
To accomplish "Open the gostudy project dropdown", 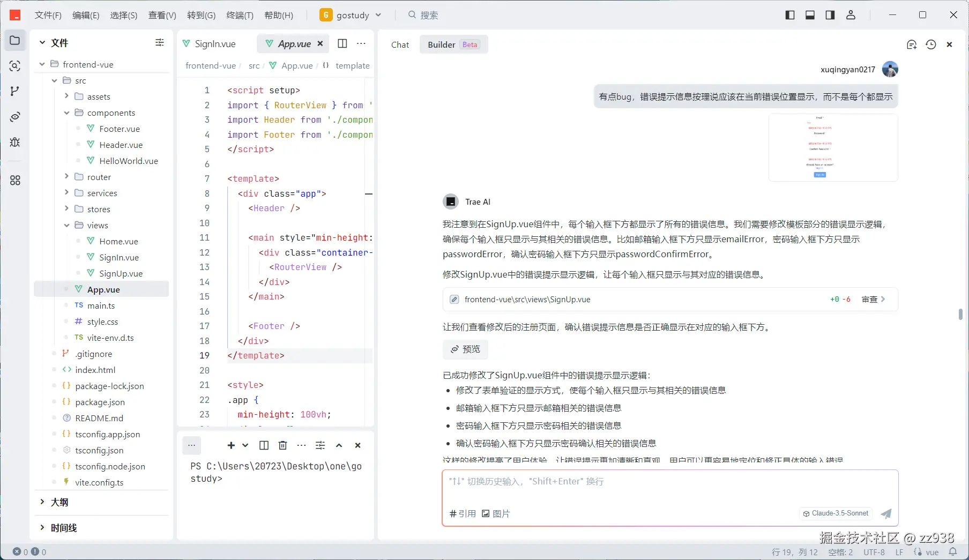I will click(x=351, y=15).
